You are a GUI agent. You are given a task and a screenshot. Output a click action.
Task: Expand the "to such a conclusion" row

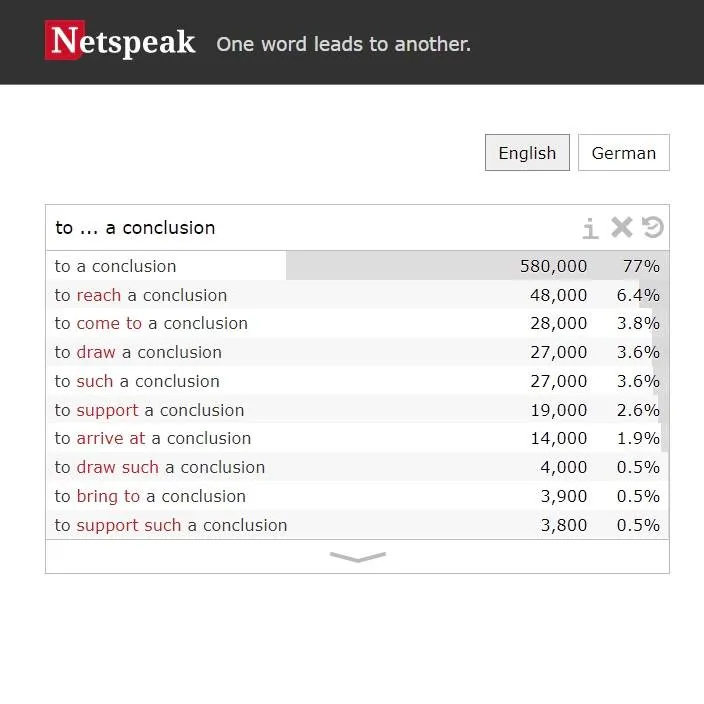click(137, 381)
